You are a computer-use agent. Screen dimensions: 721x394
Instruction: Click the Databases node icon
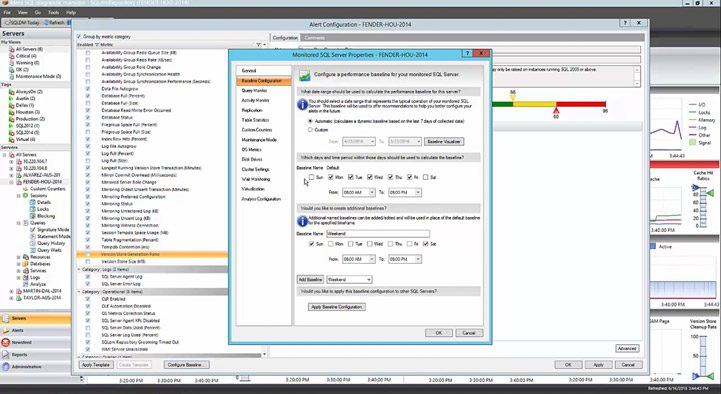pos(26,264)
